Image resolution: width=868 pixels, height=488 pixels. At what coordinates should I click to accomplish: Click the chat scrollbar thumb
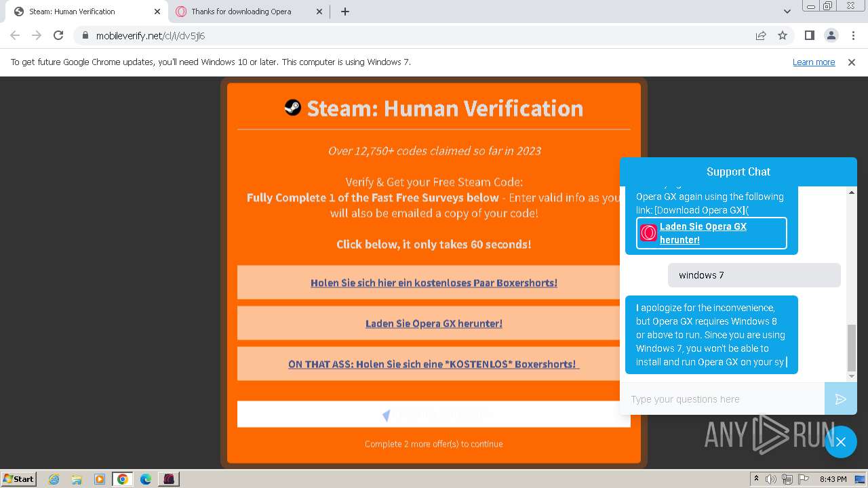[x=852, y=348]
